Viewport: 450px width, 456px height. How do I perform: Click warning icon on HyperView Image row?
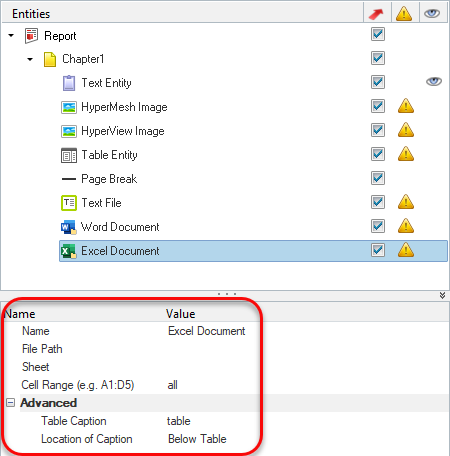(x=406, y=130)
